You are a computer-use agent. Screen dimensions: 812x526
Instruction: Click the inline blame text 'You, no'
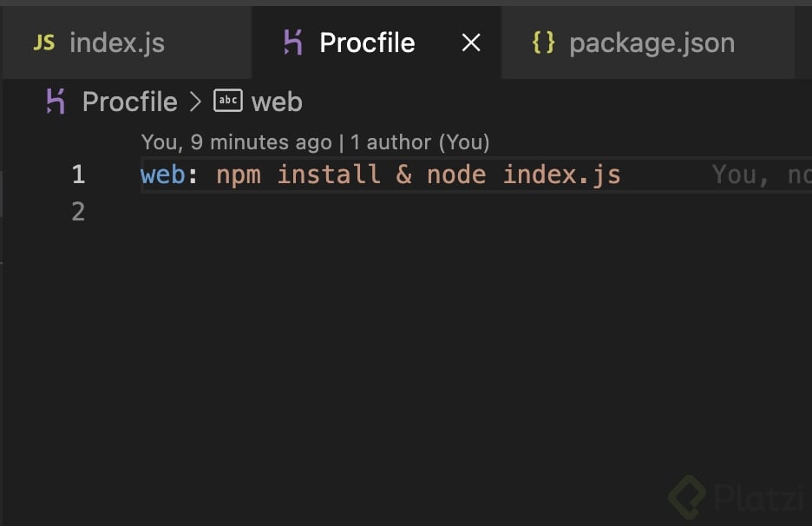pos(762,174)
